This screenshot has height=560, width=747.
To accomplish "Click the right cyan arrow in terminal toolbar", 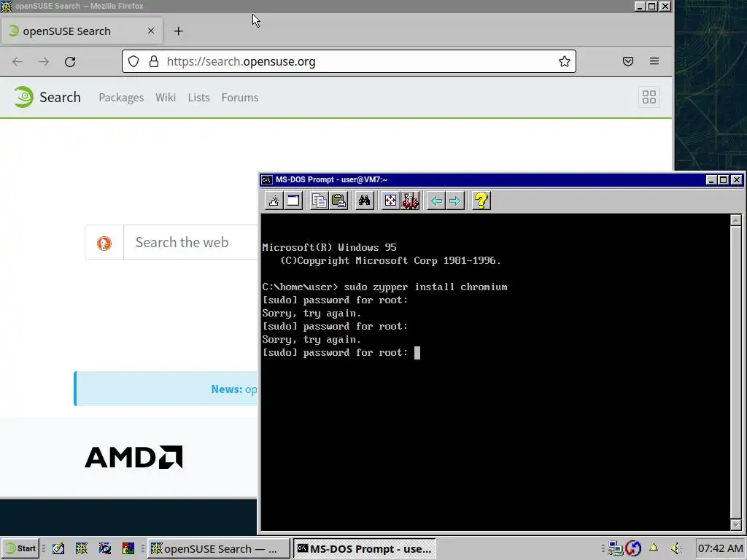I will (455, 201).
